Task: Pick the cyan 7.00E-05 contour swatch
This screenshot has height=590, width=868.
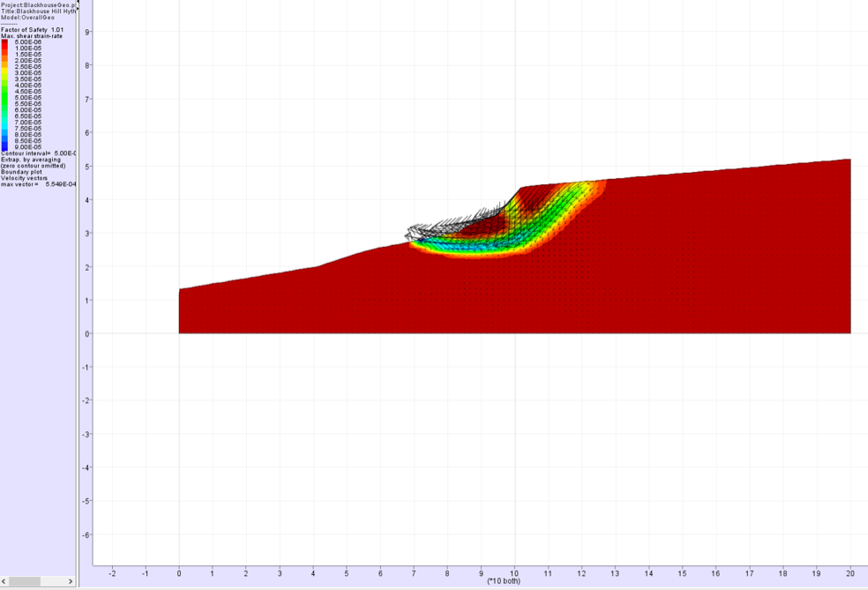Action: click(5, 122)
